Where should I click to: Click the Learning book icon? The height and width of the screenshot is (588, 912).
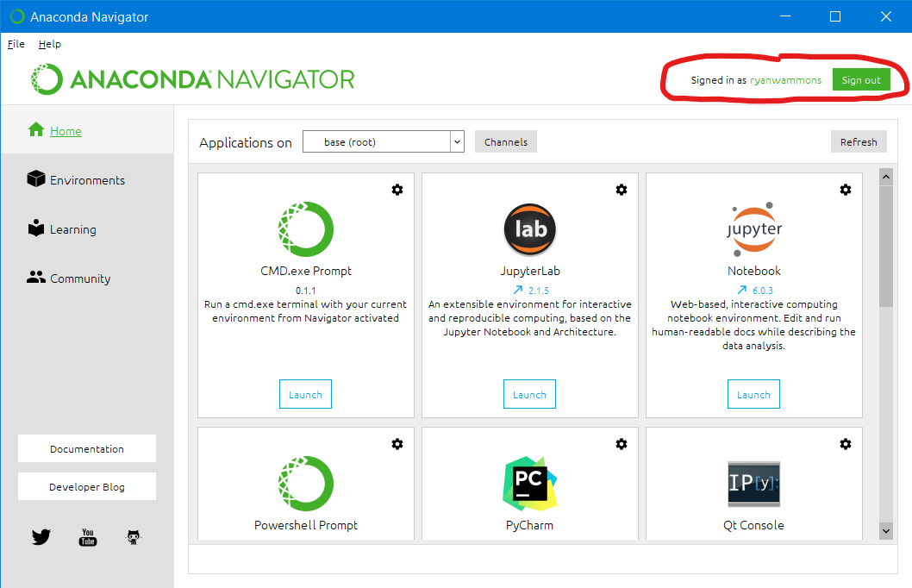coord(36,228)
